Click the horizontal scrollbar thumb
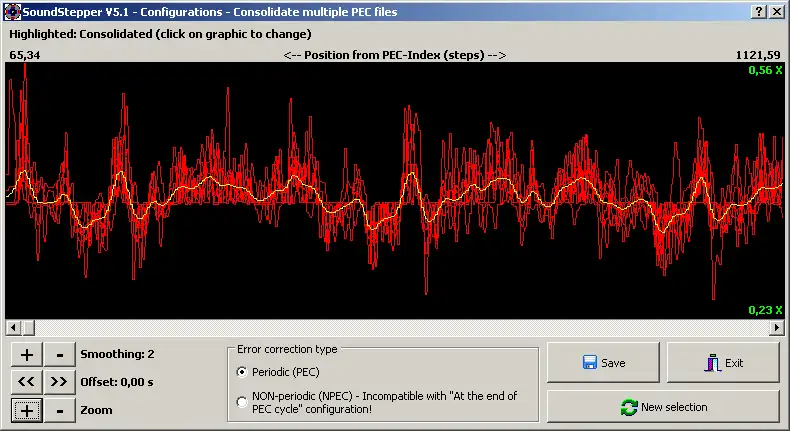 [28, 328]
